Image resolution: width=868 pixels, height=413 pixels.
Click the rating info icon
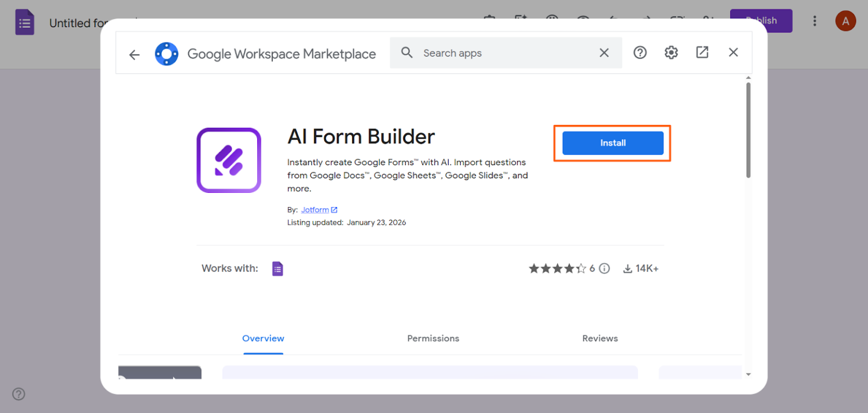(605, 268)
